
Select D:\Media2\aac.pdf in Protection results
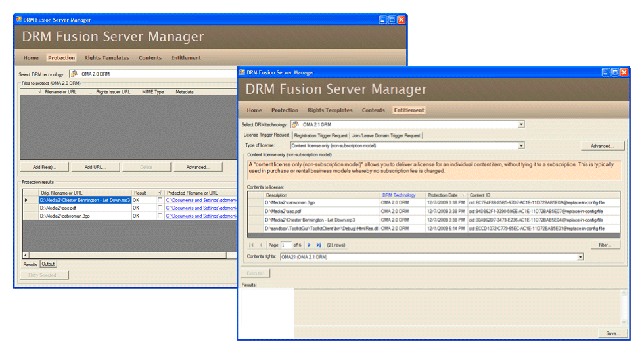85,208
